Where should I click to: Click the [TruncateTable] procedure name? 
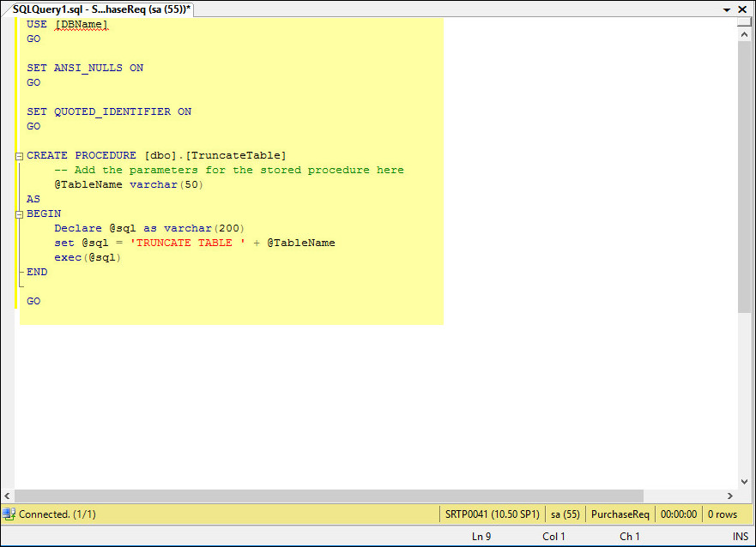[x=236, y=155]
